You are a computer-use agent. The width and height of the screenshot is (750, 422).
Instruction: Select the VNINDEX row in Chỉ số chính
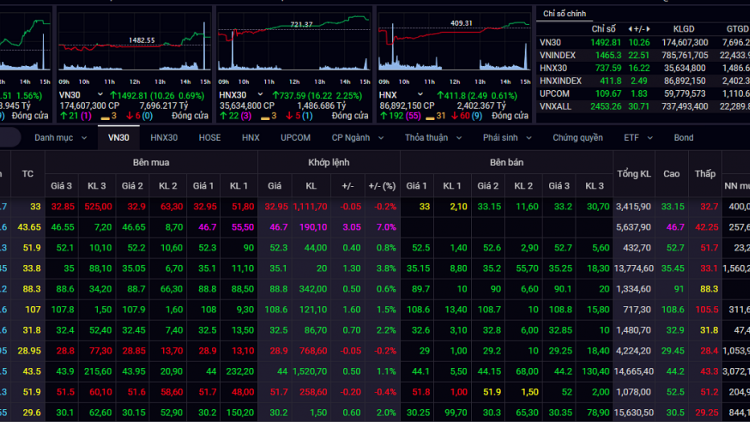[557, 54]
